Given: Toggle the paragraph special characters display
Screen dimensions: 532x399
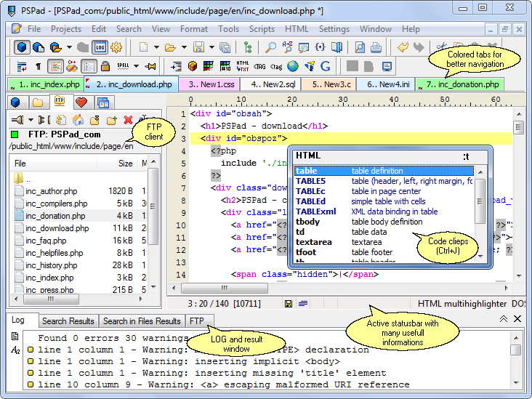Looking at the screenshot, I should click(x=38, y=66).
